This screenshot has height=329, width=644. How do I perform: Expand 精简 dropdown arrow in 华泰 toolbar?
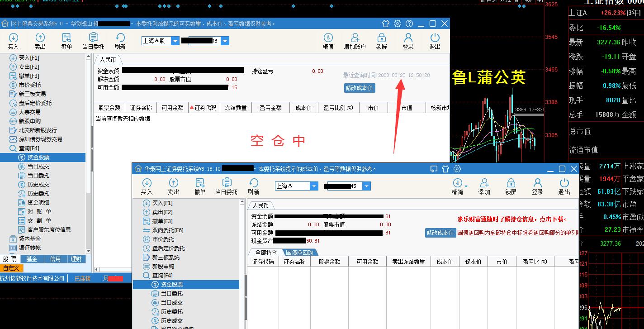click(466, 186)
